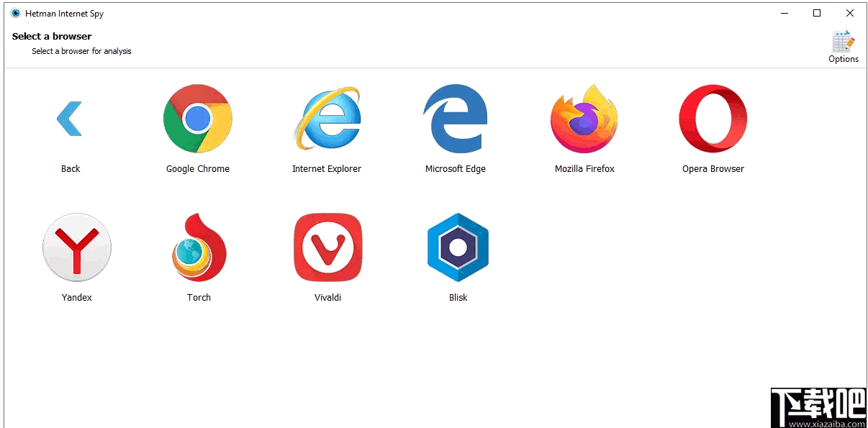This screenshot has height=428, width=868.
Task: Select the Yandex browser icon
Action: [x=77, y=247]
